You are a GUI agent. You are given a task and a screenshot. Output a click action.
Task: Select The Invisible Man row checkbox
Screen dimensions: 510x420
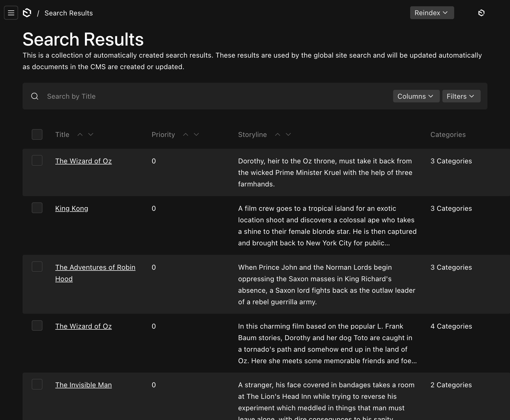click(x=37, y=384)
